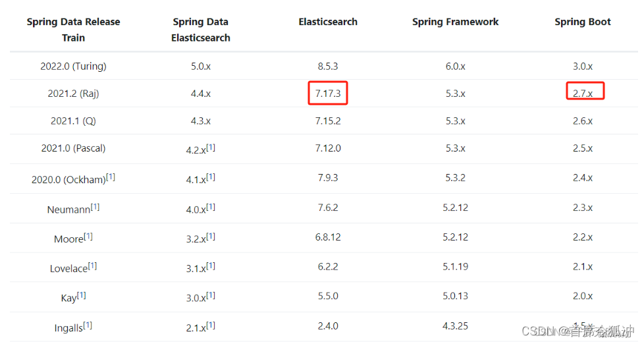Click the CSDN watermark text
The height and width of the screenshot is (344, 644).
(x=578, y=330)
